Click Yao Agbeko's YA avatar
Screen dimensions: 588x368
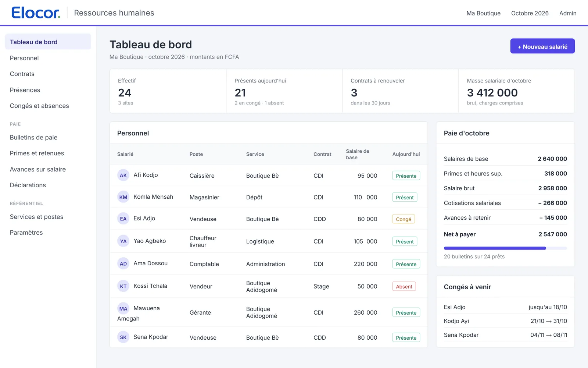click(123, 241)
